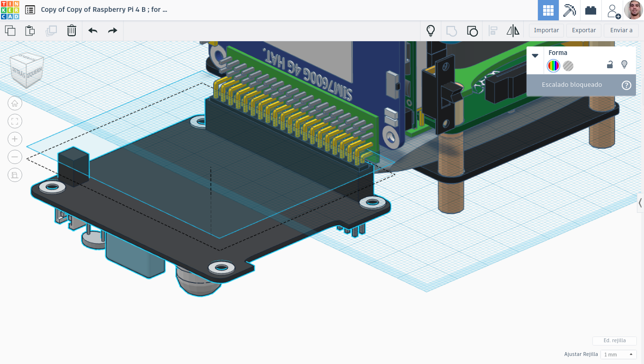The height and width of the screenshot is (364, 644).
Task: Select the striped hole swatch
Action: (x=568, y=66)
